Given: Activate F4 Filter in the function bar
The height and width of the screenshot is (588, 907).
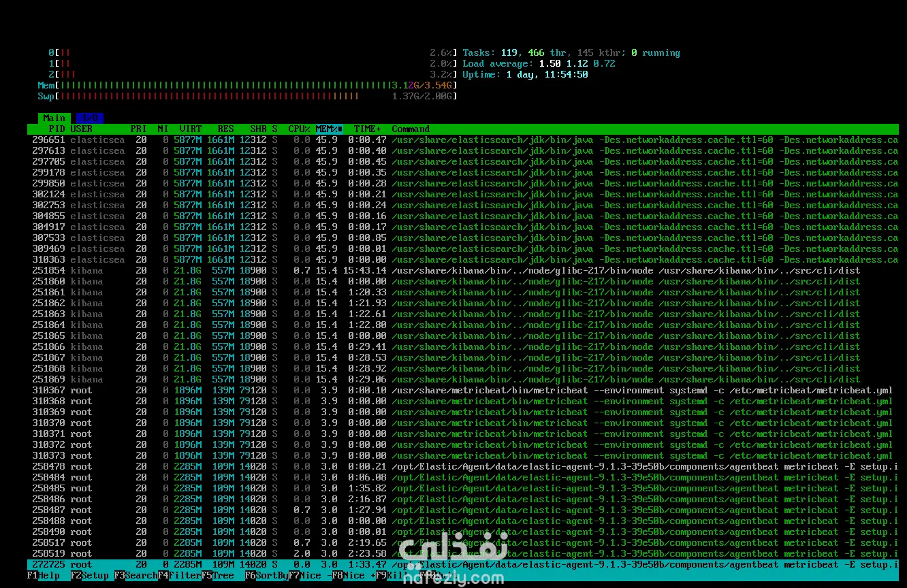Looking at the screenshot, I should 180,576.
